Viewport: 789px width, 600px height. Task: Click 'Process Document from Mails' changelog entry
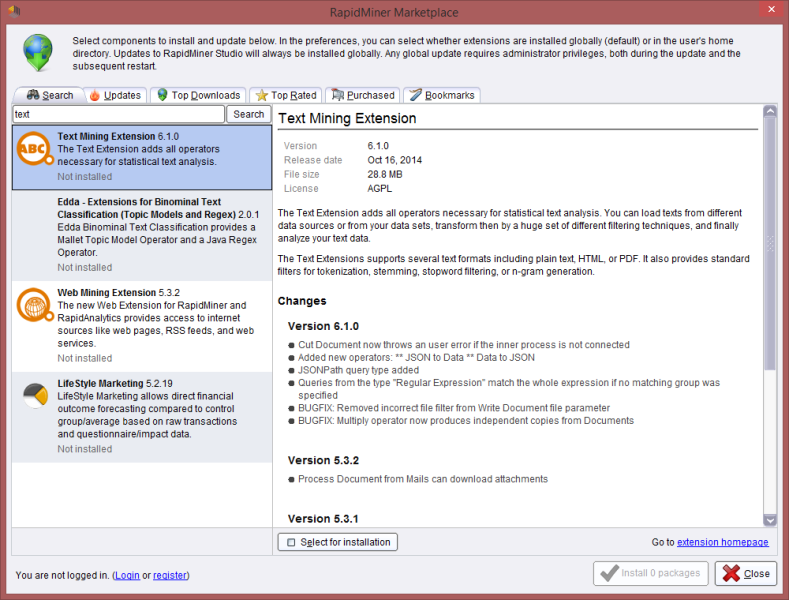pyautogui.click(x=423, y=479)
